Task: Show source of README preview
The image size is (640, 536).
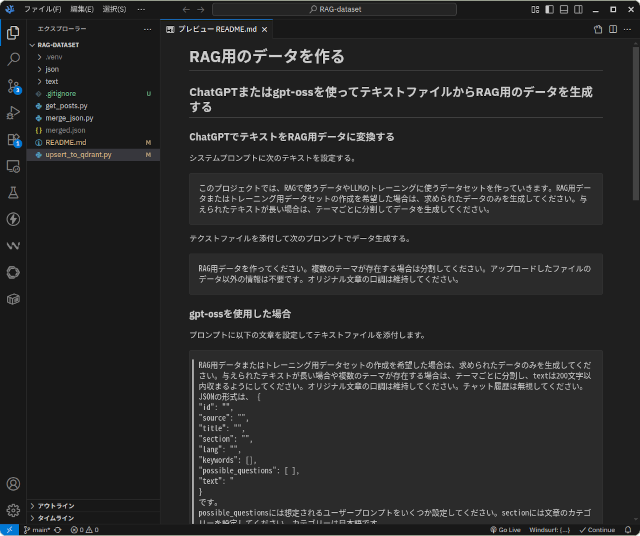Action: (598, 29)
